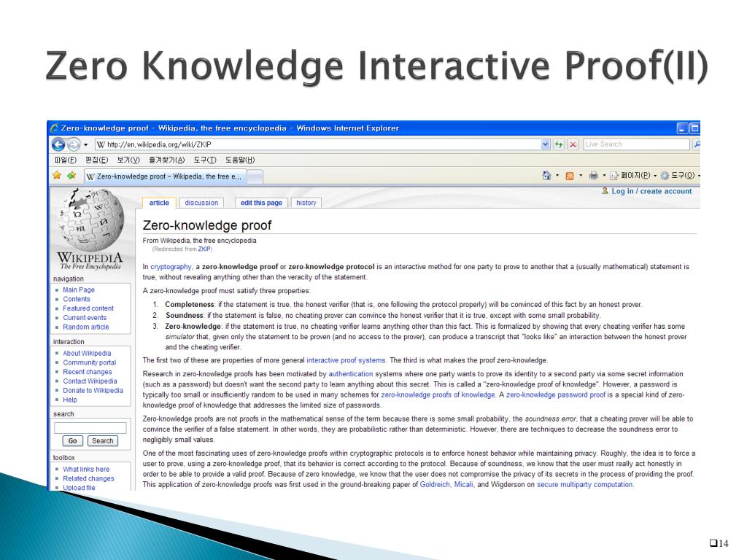Open Donate to Wikipedia sidebar link
The height and width of the screenshot is (560, 747).
click(x=93, y=391)
